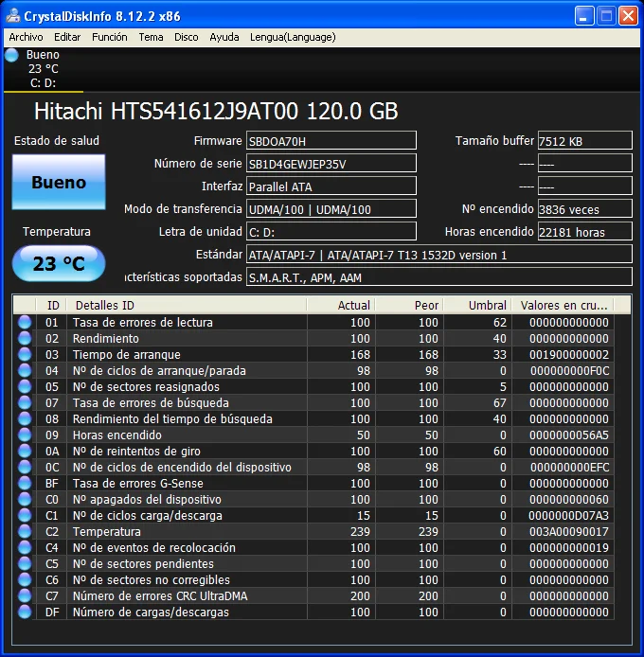Click the transfer mode field UDMA/100
Screen dimensions: 644x657
pyautogui.click(x=331, y=208)
